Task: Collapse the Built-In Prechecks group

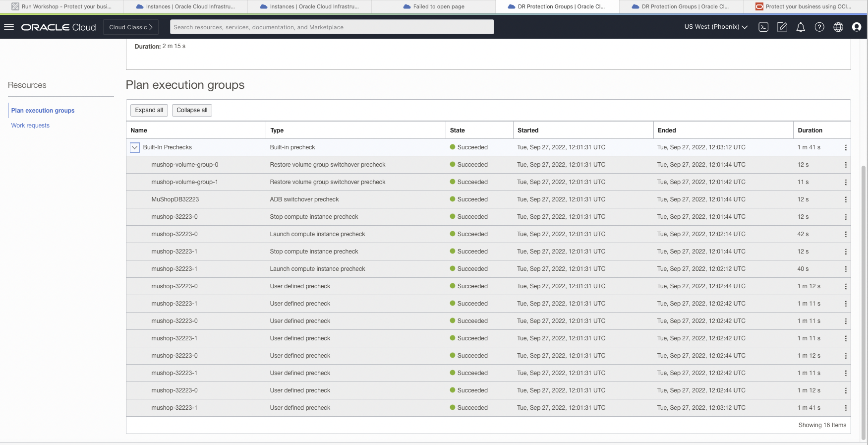Action: [x=134, y=147]
